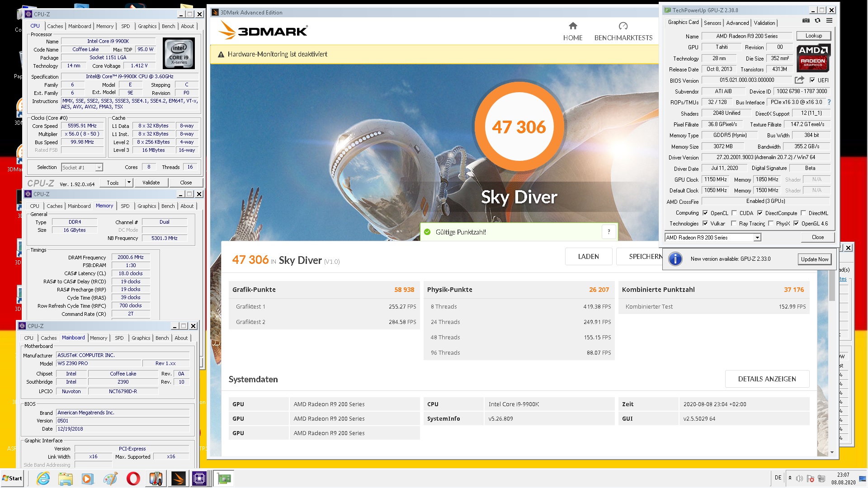
Task: Click the question mark next to Gültige Punktzahl
Action: click(x=609, y=232)
